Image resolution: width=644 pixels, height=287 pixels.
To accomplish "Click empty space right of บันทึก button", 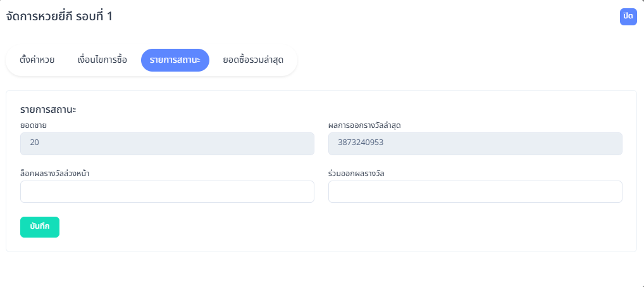I will [x=253, y=227].
